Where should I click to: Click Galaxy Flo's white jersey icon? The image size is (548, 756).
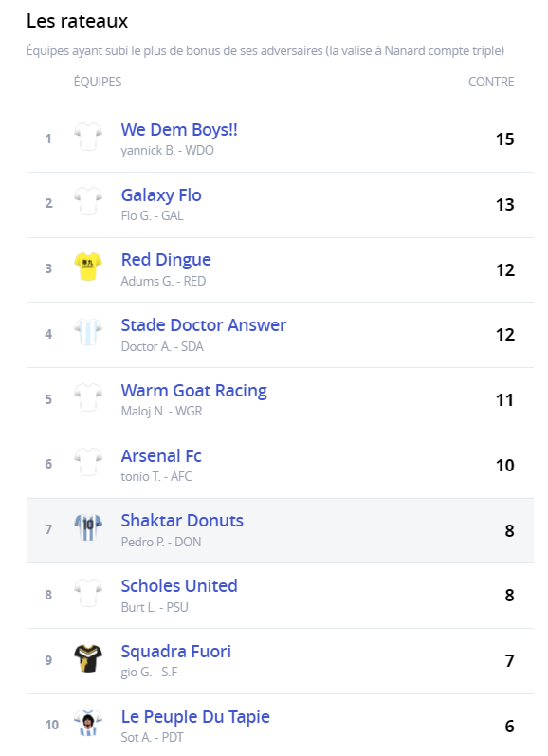click(88, 201)
